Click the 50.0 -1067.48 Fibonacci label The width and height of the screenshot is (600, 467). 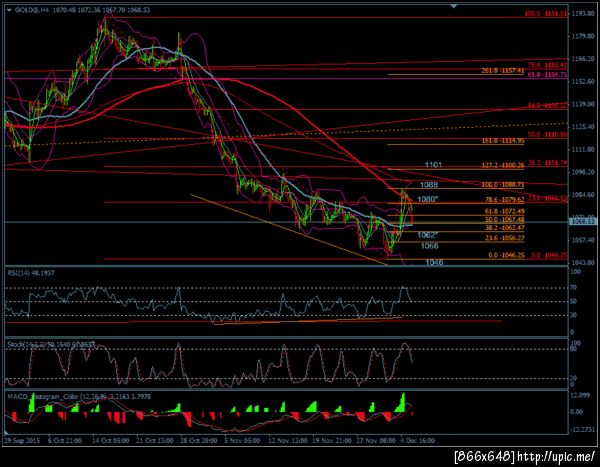click(504, 220)
